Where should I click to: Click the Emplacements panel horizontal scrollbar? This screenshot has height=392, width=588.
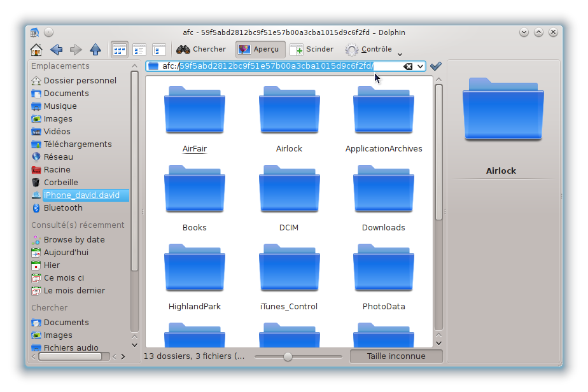tap(70, 356)
